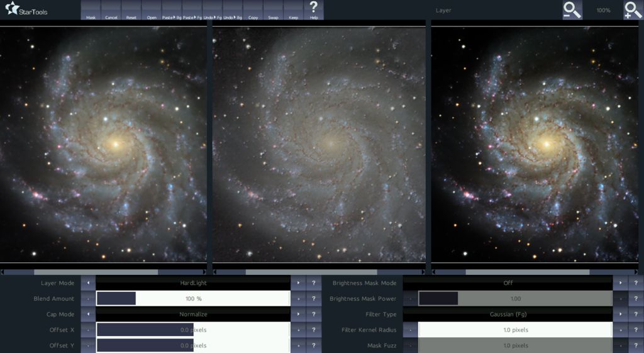Click the Mask toolbar button
The image size is (644, 353).
91,11
